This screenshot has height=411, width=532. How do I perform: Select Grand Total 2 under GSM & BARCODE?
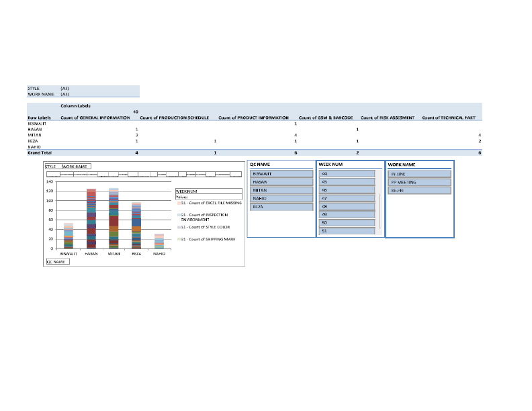pos(357,152)
